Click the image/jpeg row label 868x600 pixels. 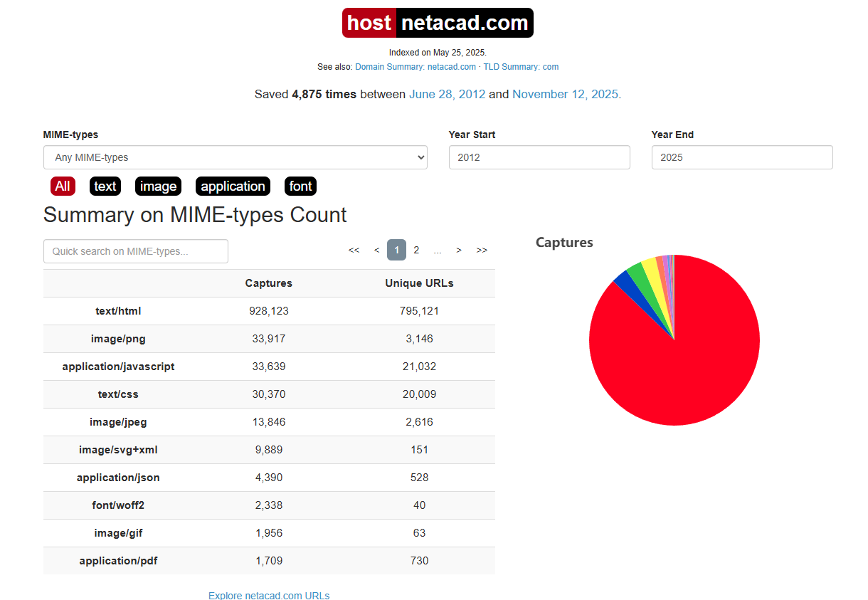118,422
